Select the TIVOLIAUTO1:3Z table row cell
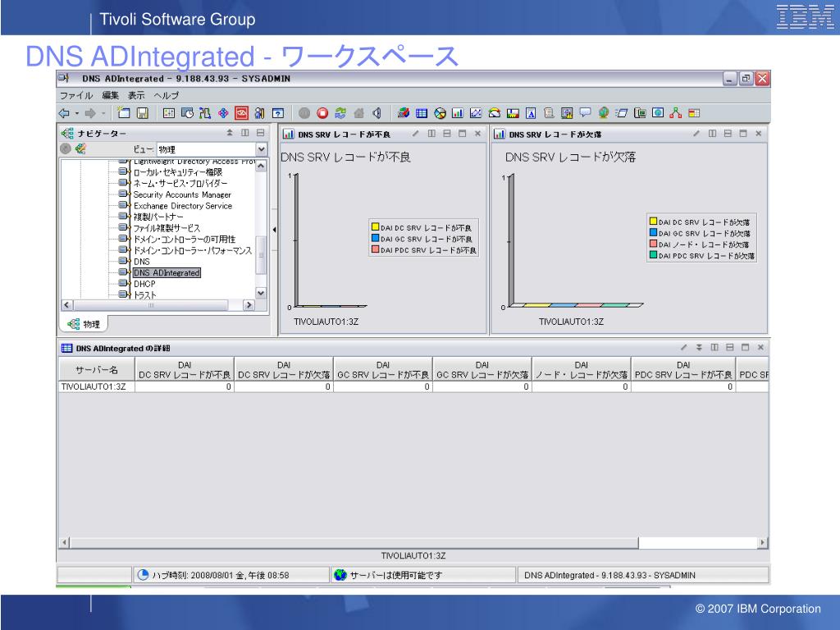 97,386
